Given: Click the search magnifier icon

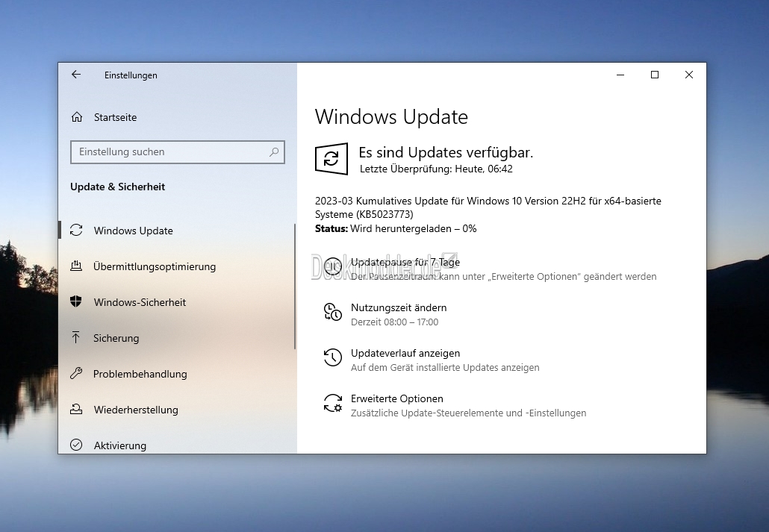Looking at the screenshot, I should (274, 152).
